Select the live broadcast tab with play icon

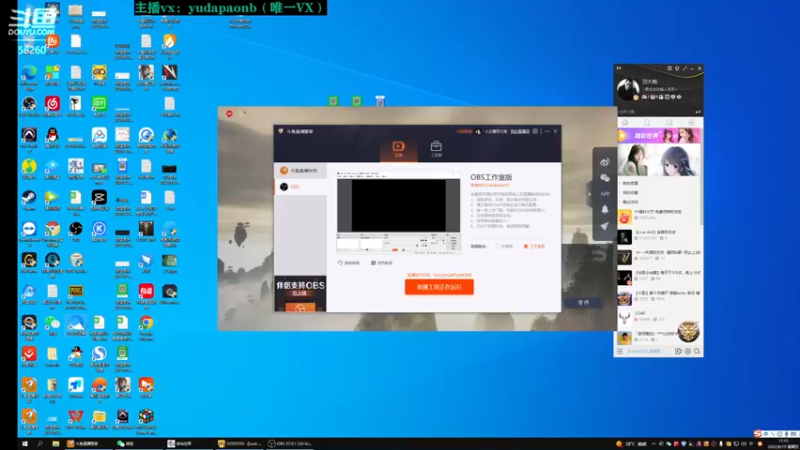pos(398,149)
